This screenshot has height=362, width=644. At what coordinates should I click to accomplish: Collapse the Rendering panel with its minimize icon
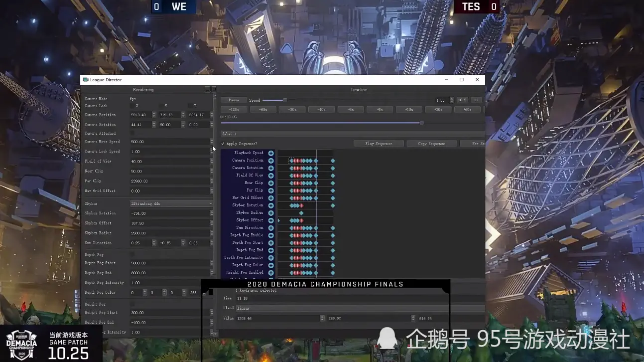pos(208,89)
